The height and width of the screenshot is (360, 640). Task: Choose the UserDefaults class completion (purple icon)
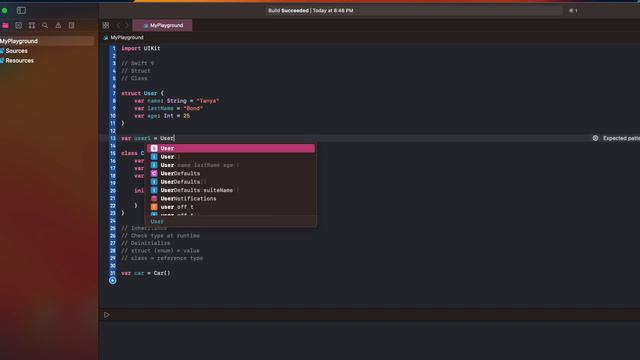click(x=231, y=173)
